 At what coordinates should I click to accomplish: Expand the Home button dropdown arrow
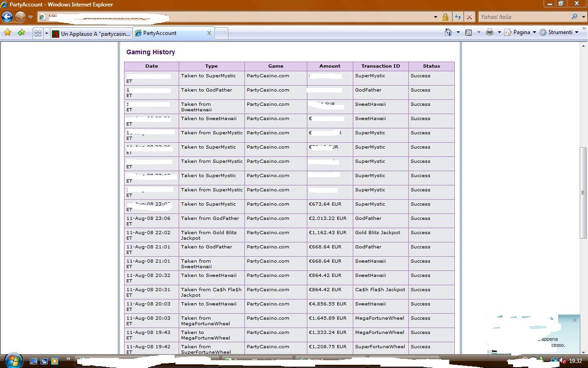[458, 32]
